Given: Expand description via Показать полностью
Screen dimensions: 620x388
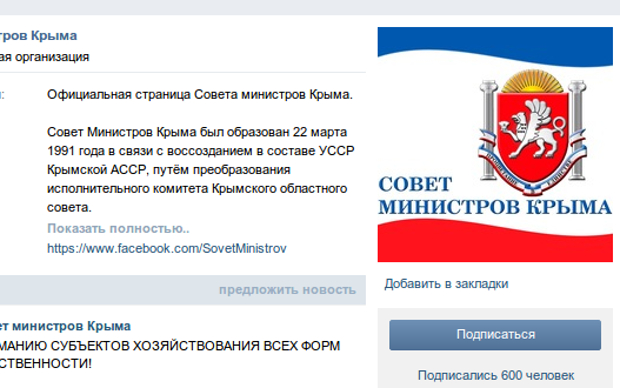Looking at the screenshot, I should click(118, 229).
